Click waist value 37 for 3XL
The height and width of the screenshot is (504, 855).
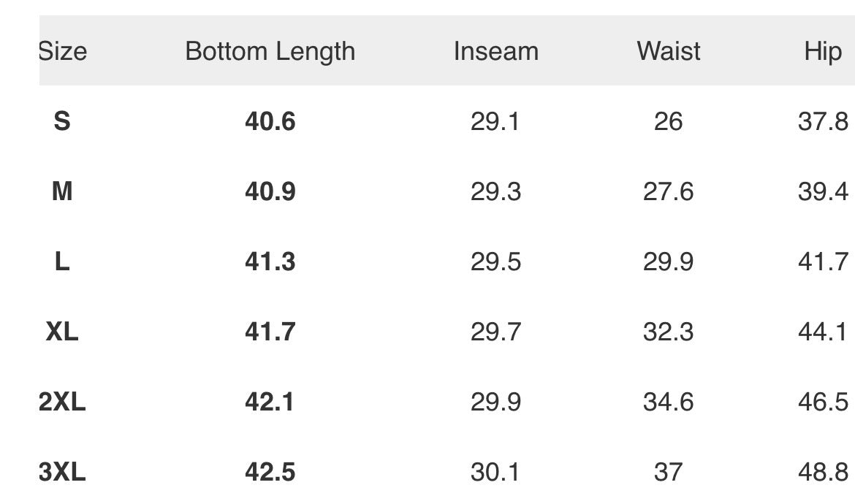tap(668, 472)
